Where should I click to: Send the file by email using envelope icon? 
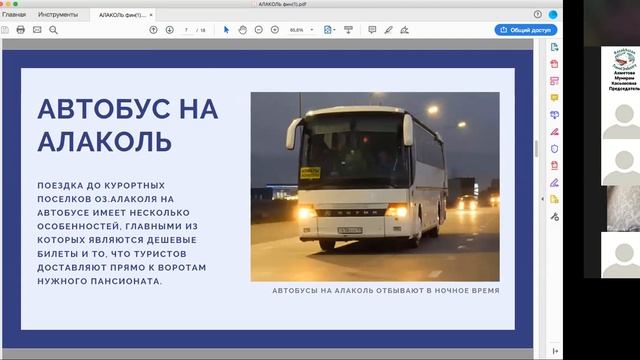[37, 30]
